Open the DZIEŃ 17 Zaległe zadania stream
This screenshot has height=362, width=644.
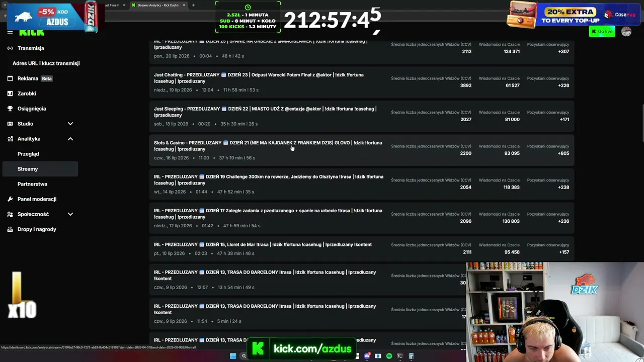click(x=362, y=218)
